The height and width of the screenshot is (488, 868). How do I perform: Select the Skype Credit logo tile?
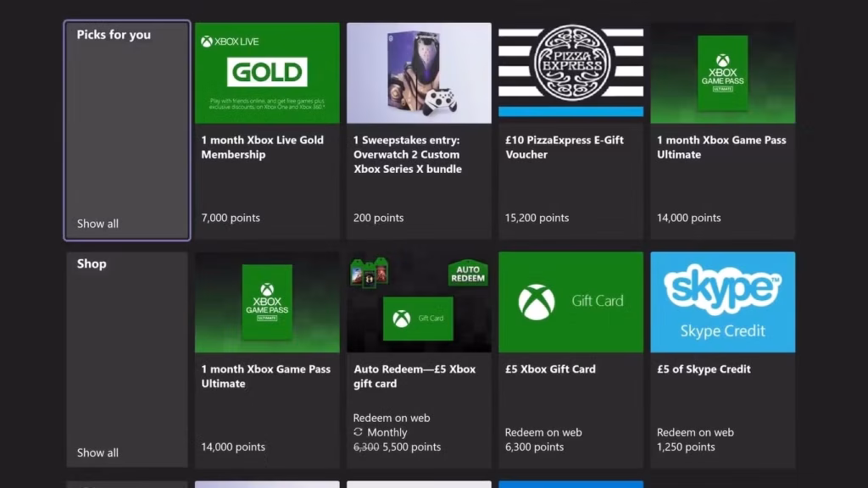click(x=722, y=302)
